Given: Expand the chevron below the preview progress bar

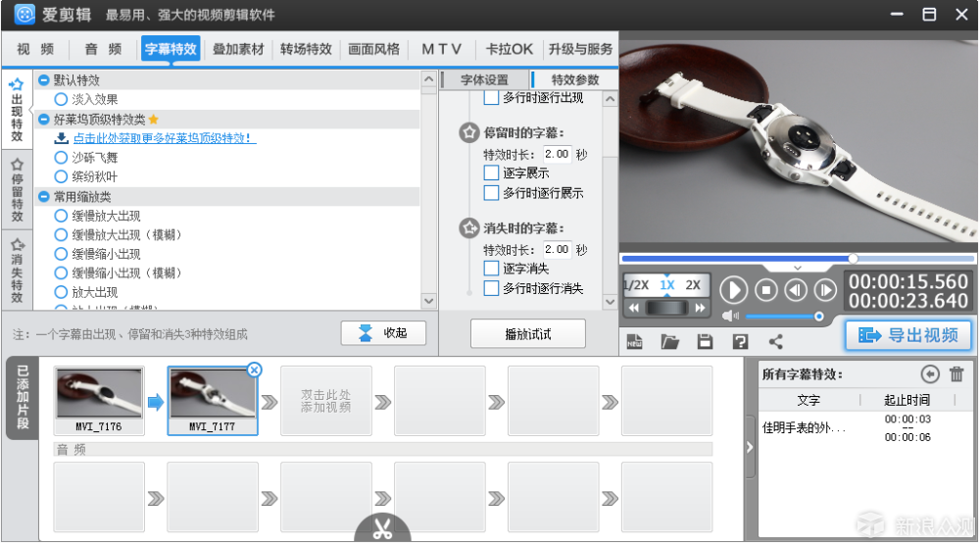Looking at the screenshot, I should click(798, 268).
